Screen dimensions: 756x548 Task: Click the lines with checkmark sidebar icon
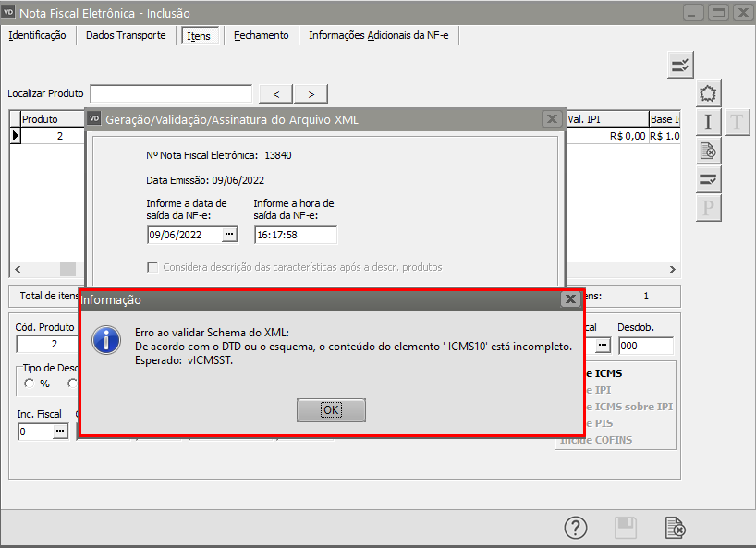[708, 179]
